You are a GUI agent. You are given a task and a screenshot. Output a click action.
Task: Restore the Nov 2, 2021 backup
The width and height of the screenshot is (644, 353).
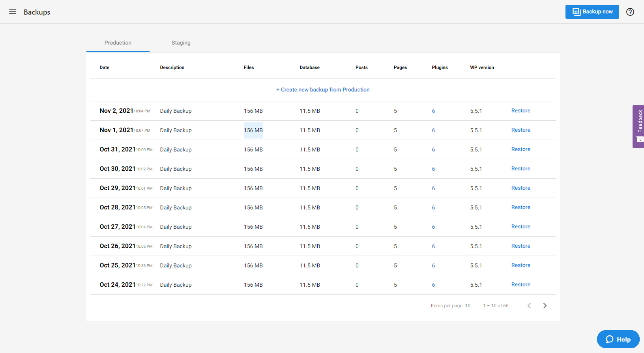[520, 111]
